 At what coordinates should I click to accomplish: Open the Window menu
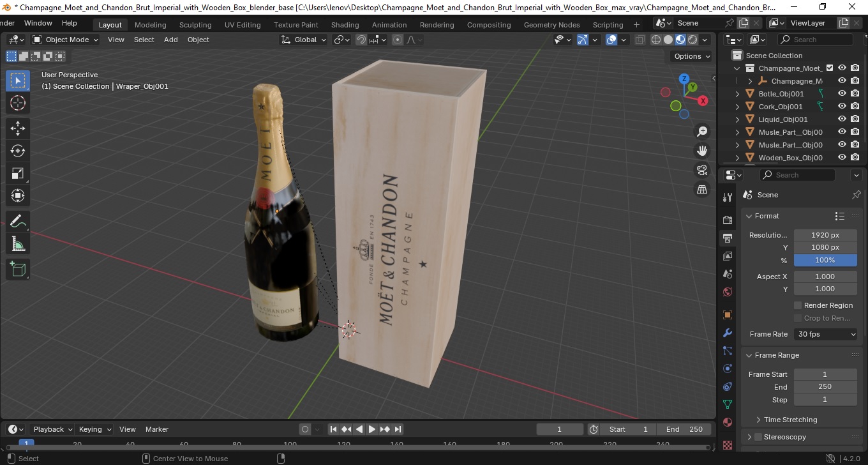click(38, 23)
